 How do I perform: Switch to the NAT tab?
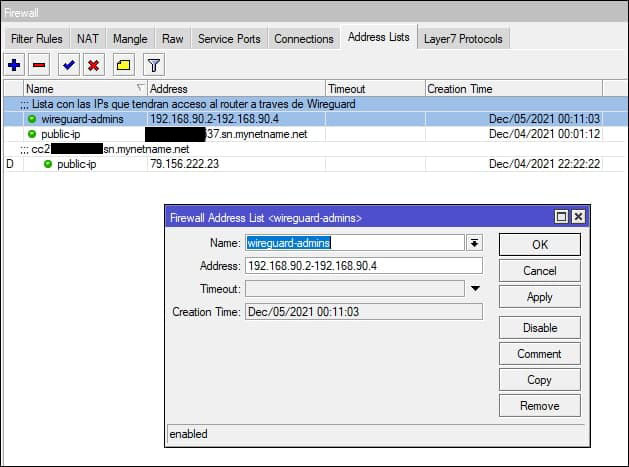click(88, 39)
